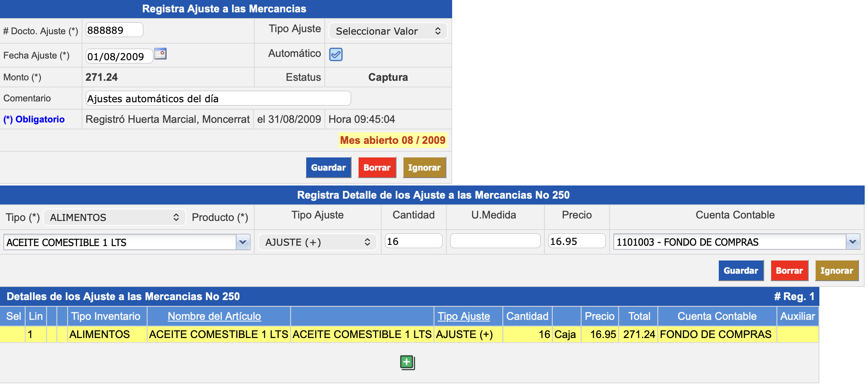Expand the Tipo ALIMENTOS dropdown

[x=114, y=218]
